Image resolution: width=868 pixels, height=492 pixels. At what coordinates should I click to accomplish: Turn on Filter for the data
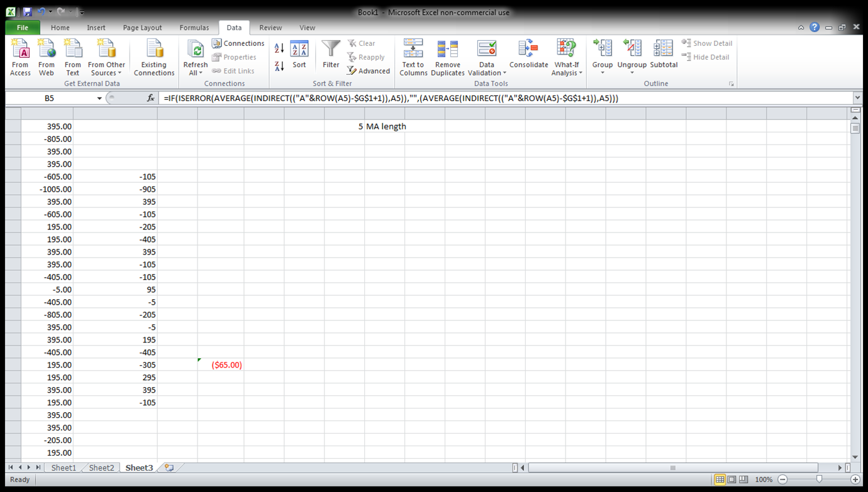click(x=331, y=55)
